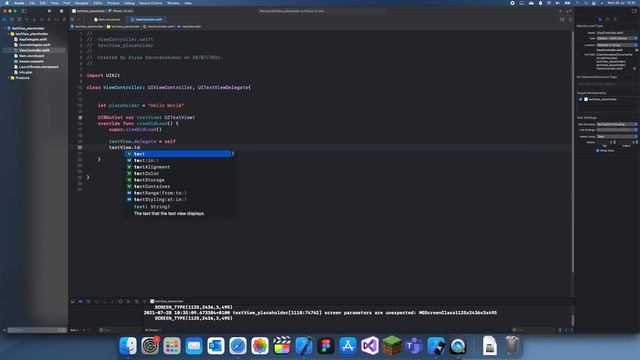Open the Text Encoding dropdown
The width and height of the screenshot is (640, 360).
pyautogui.click(x=617, y=124)
